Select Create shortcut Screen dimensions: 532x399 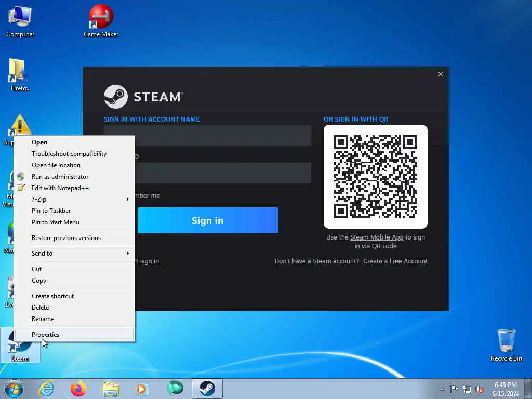tap(74, 296)
